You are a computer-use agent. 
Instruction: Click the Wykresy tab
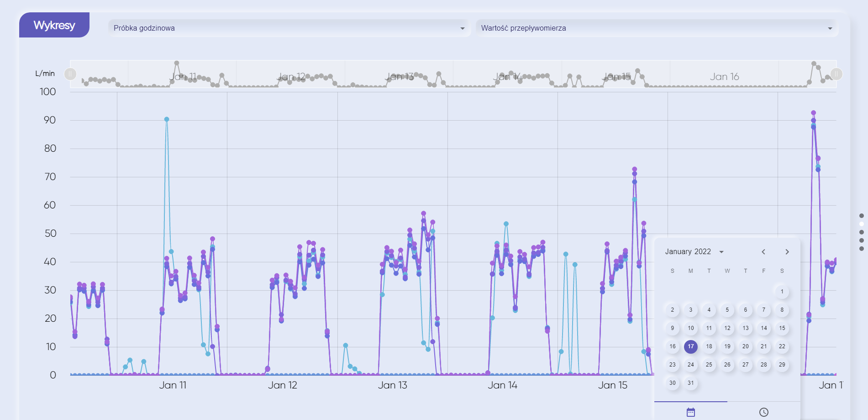(x=54, y=25)
